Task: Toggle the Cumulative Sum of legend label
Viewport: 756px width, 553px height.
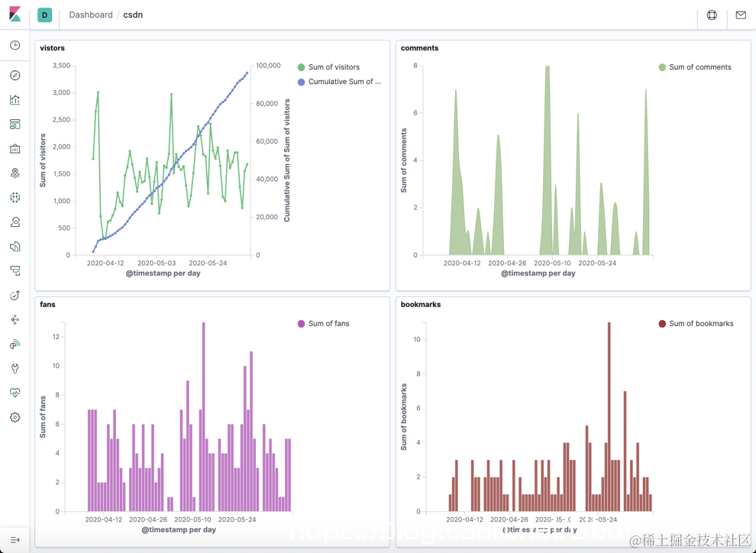Action: tap(344, 82)
